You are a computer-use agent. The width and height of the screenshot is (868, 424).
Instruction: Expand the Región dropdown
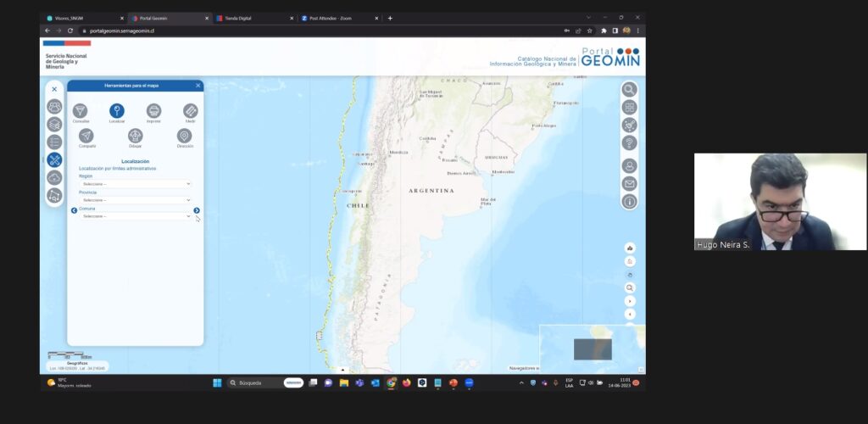[136, 184]
